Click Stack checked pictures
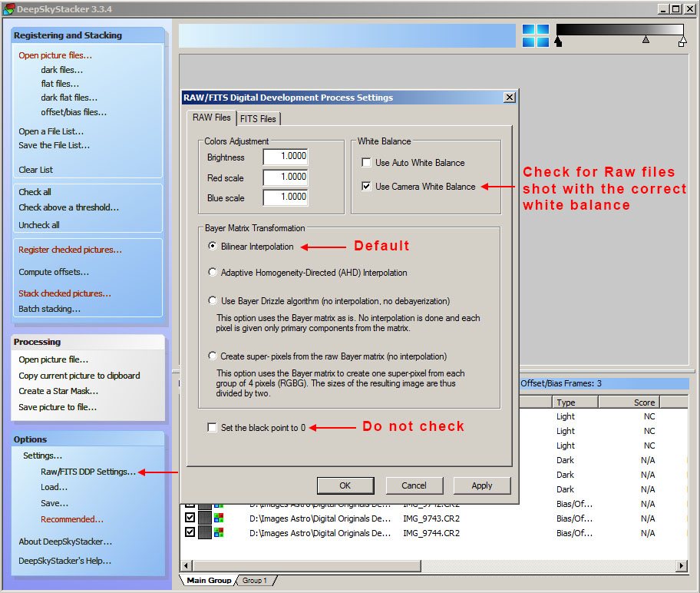 [64, 293]
